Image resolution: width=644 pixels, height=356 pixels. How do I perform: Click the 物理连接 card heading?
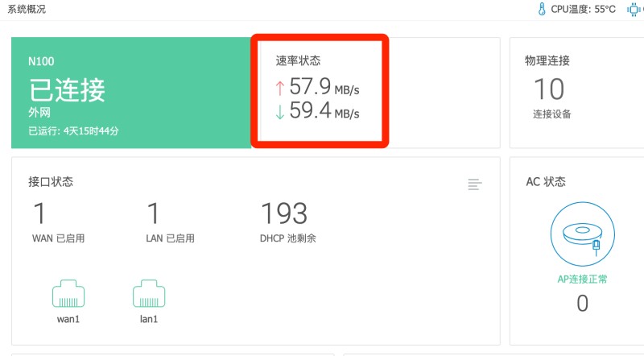[x=547, y=61]
